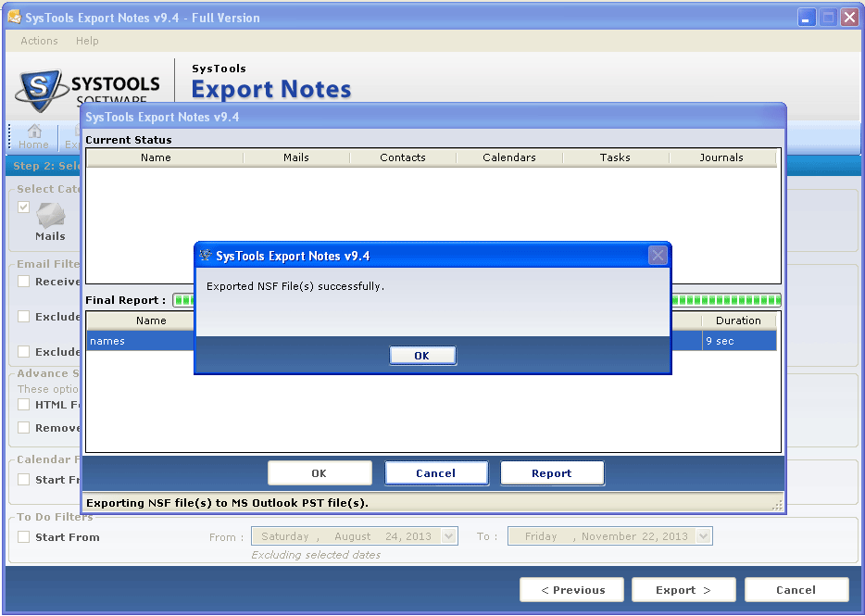The height and width of the screenshot is (616, 865).
Task: Click the Home toolbar icon
Action: (x=33, y=137)
